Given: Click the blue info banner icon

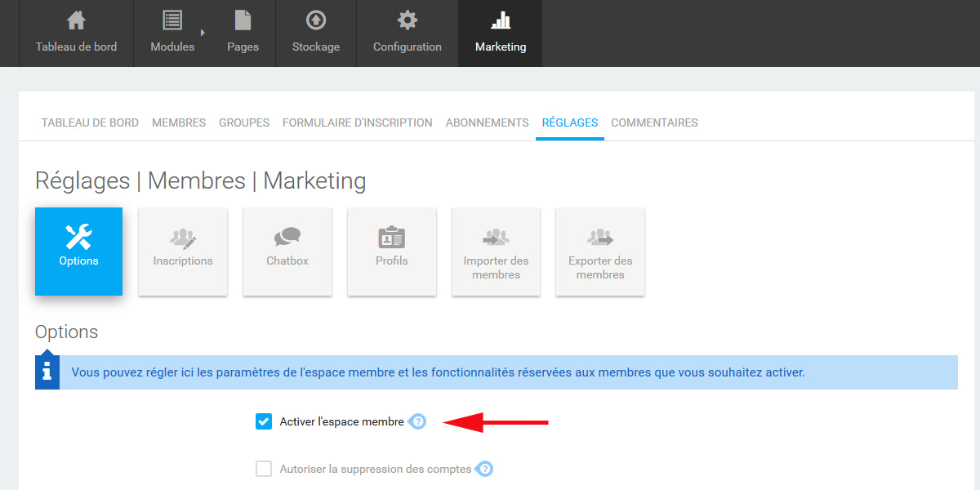Looking at the screenshot, I should coord(47,372).
